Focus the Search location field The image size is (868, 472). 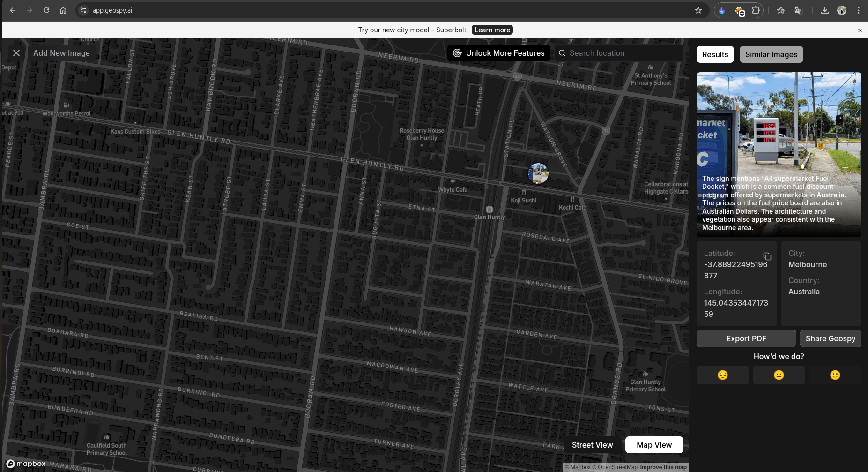click(618, 53)
